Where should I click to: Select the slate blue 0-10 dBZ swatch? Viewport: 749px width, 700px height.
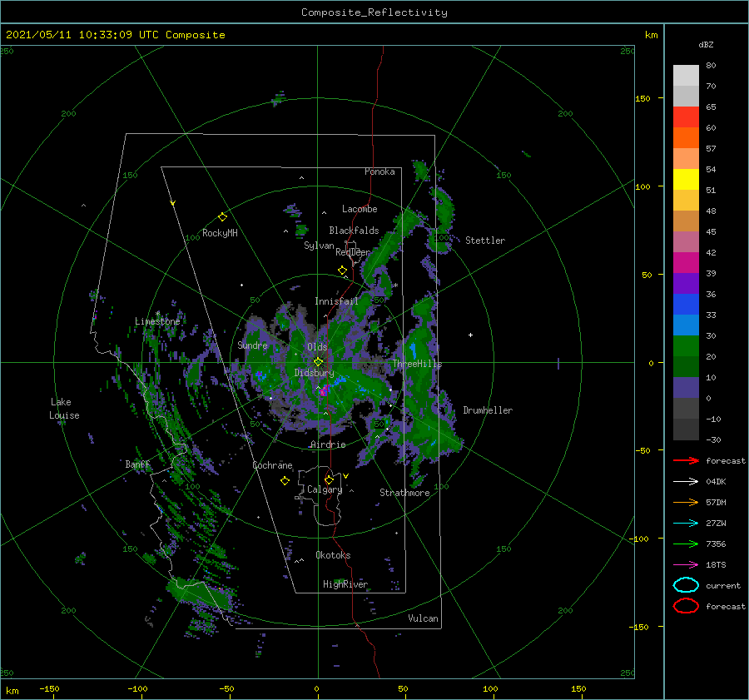(686, 388)
